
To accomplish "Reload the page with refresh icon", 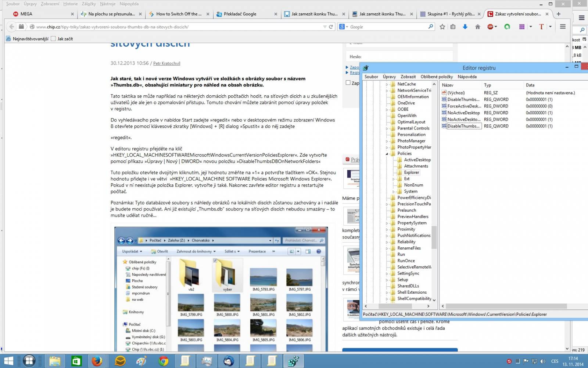I will click(331, 27).
